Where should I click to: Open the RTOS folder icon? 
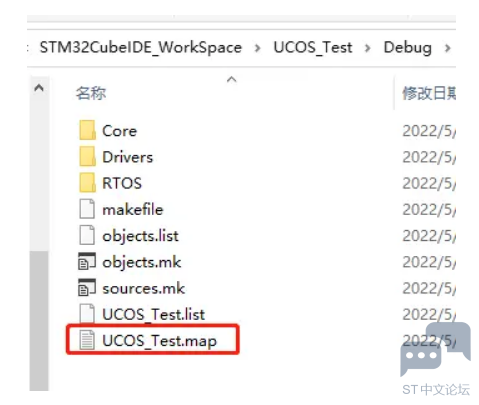pyautogui.click(x=87, y=183)
